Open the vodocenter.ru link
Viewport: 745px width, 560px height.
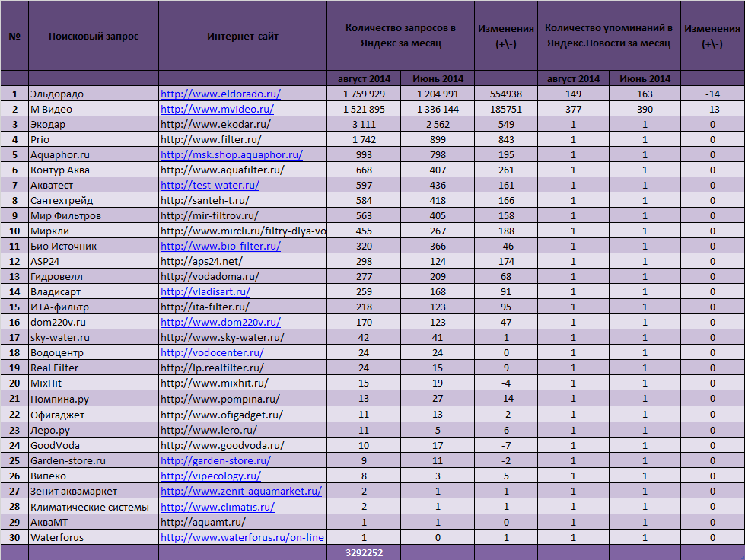pos(212,352)
